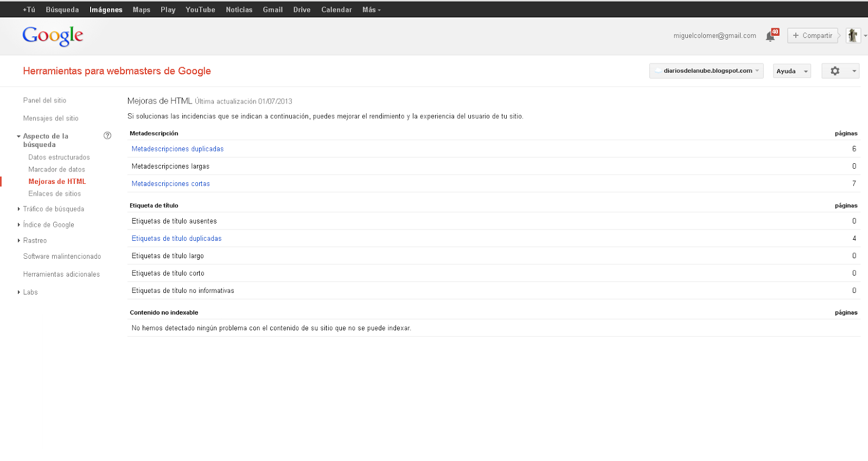The image size is (868, 461).
Task: Open YouTube in the top bar
Action: click(200, 10)
